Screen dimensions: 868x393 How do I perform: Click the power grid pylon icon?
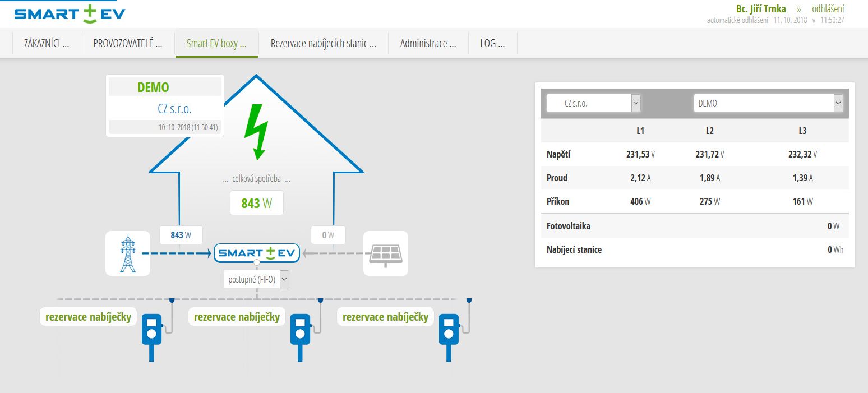(128, 253)
